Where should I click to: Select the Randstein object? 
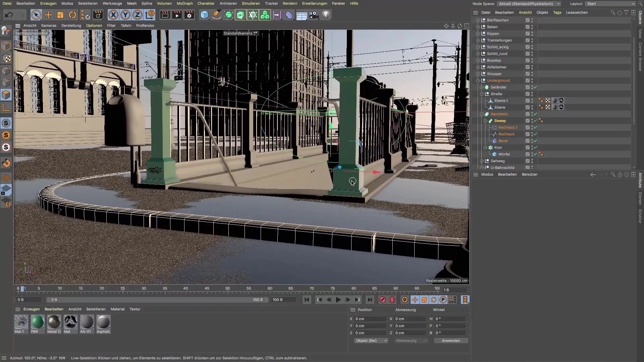click(x=499, y=114)
